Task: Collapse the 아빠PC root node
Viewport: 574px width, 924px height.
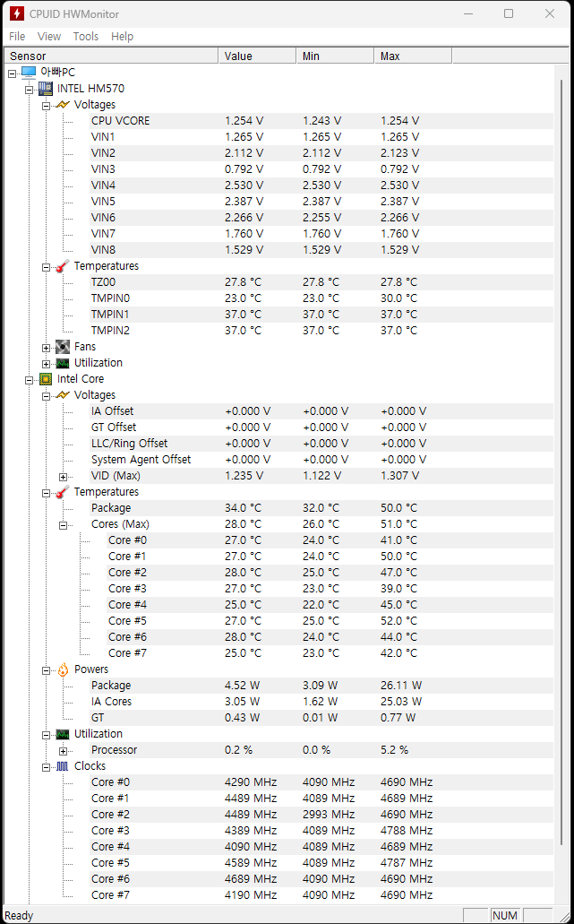Action: (12, 73)
